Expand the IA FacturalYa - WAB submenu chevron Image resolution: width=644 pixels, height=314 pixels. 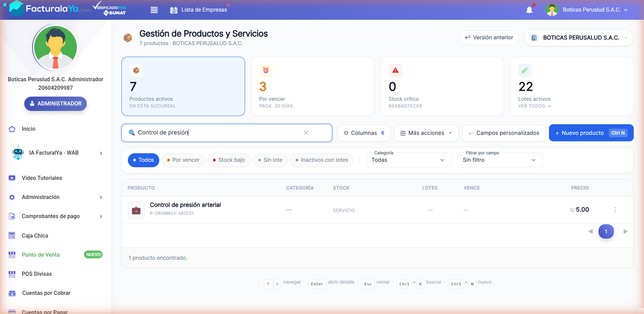[101, 153]
